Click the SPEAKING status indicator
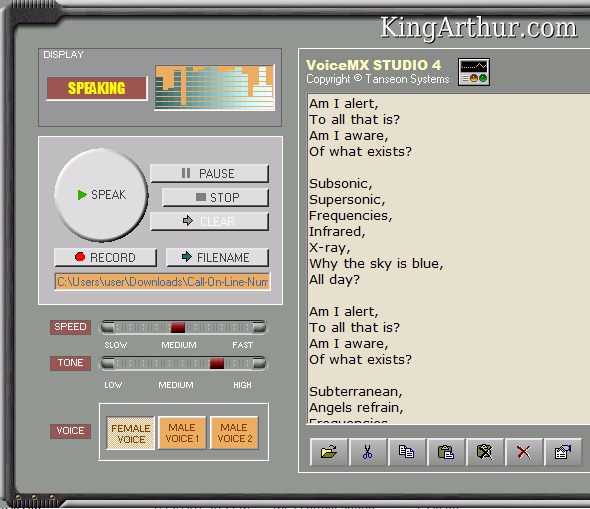This screenshot has height=509, width=590. tap(96, 88)
